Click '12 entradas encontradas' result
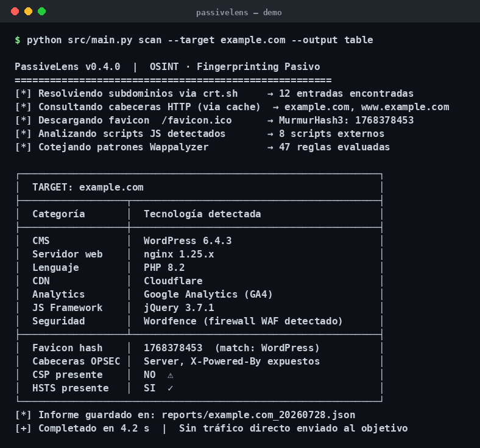 coord(346,93)
